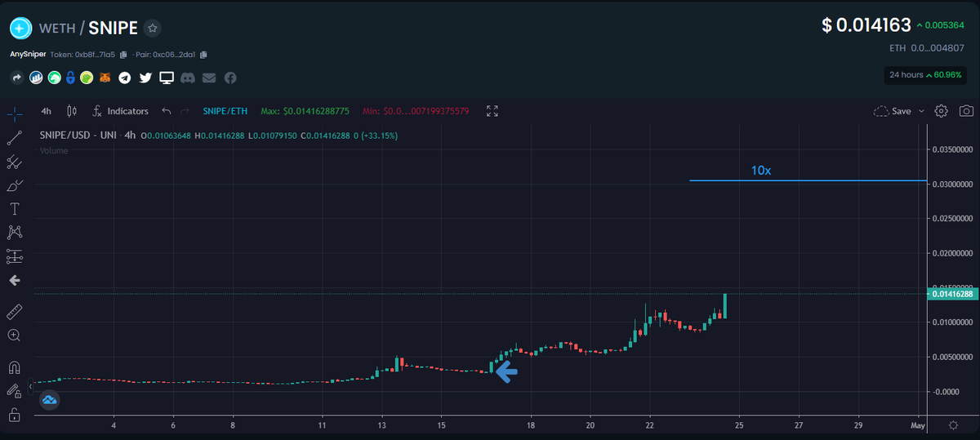Select the crosshair cursor tool
The width and height of the screenshot is (980, 440).
[x=15, y=113]
